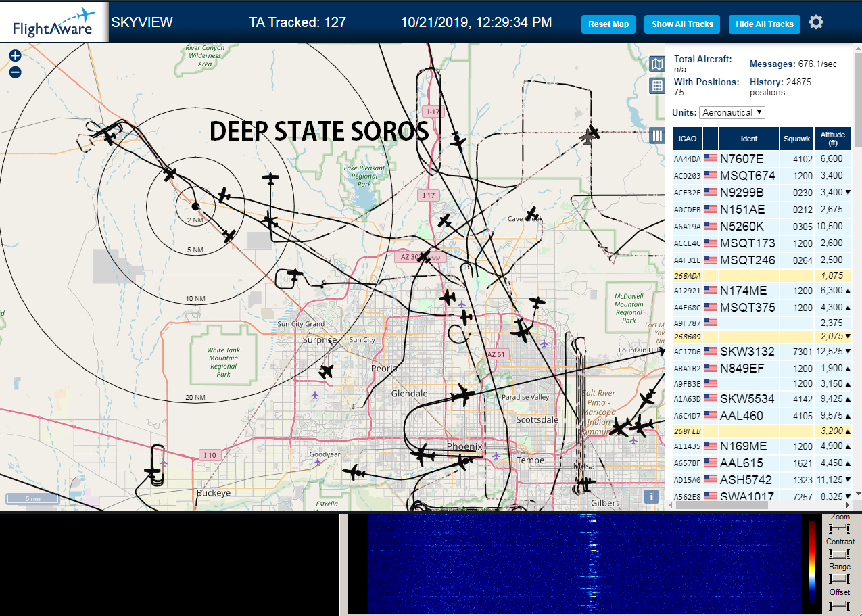Select the N849EF row
The height and width of the screenshot is (616, 862).
763,368
